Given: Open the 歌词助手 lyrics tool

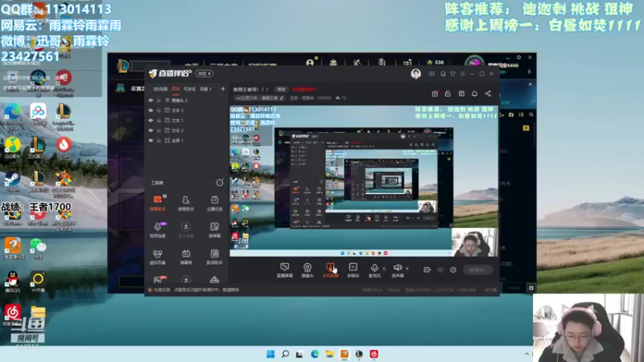Looking at the screenshot, I should pyautogui.click(x=214, y=257).
